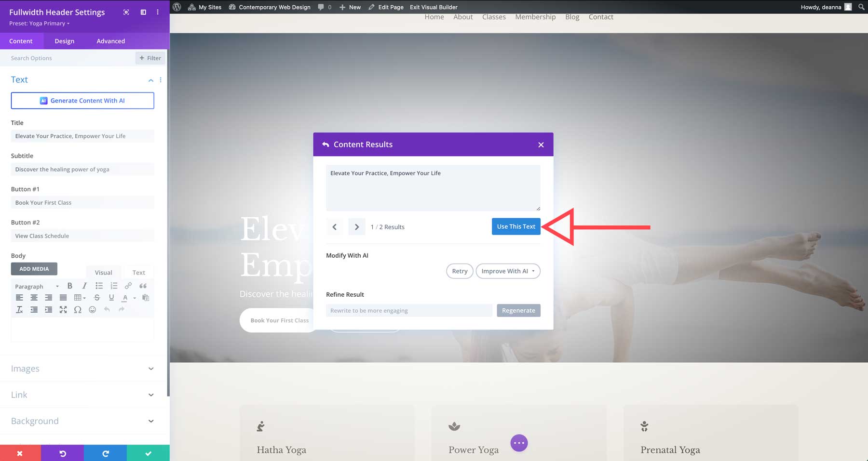The width and height of the screenshot is (868, 461).
Task: Select the Bold formatting icon
Action: 70,286
